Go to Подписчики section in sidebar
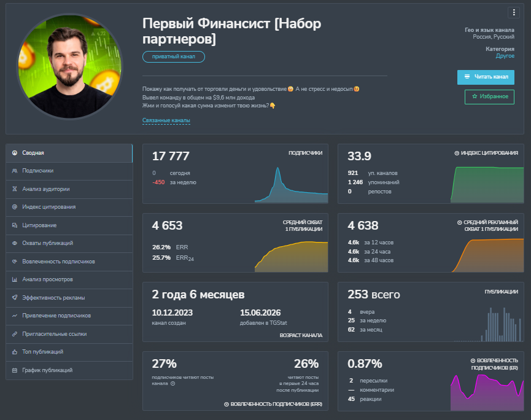Screen dimensions: 531x420 [x=69, y=171]
